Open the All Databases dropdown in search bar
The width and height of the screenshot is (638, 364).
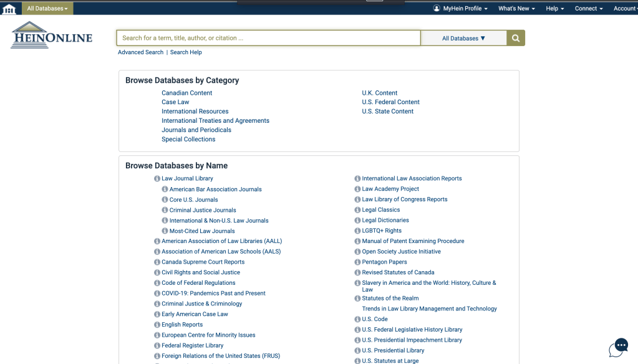click(x=463, y=38)
